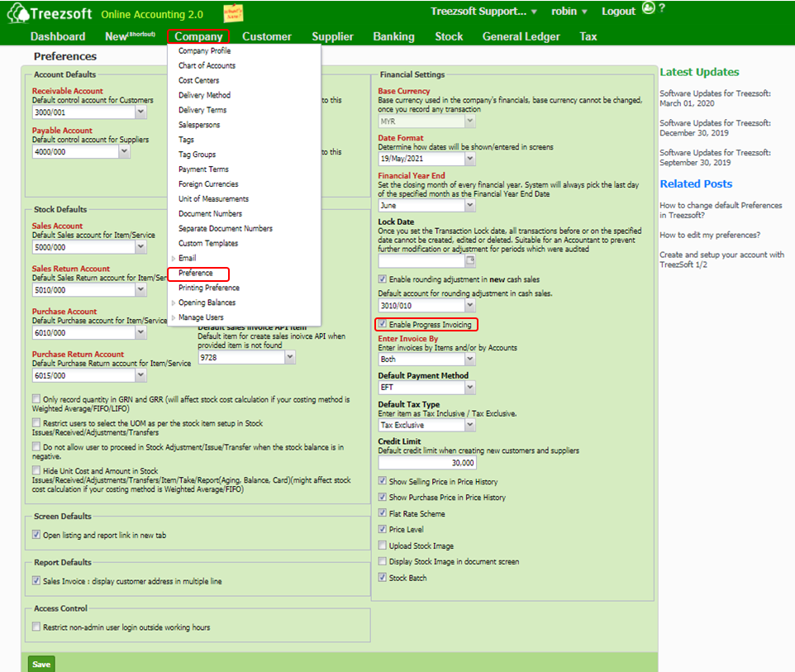This screenshot has width=795, height=672.
Task: Toggle the Stock Batch checkbox
Action: coord(383,577)
